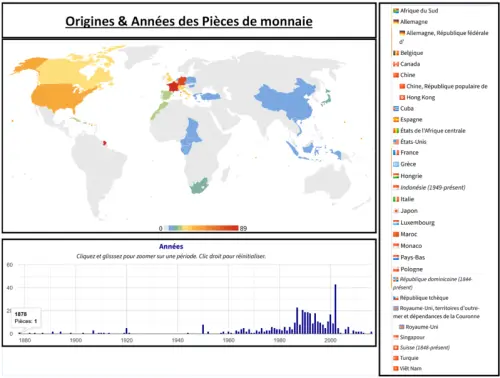Click the États-Unis flag icon
The height and width of the screenshot is (378, 500).
pos(396,142)
